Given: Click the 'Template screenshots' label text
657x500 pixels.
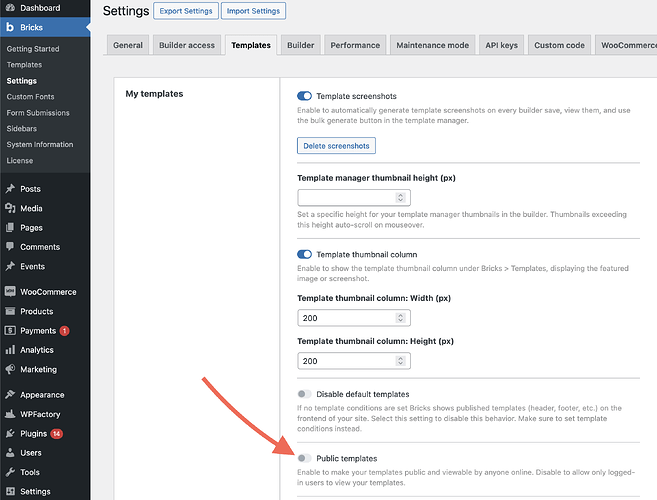Looking at the screenshot, I should [x=356, y=96].
